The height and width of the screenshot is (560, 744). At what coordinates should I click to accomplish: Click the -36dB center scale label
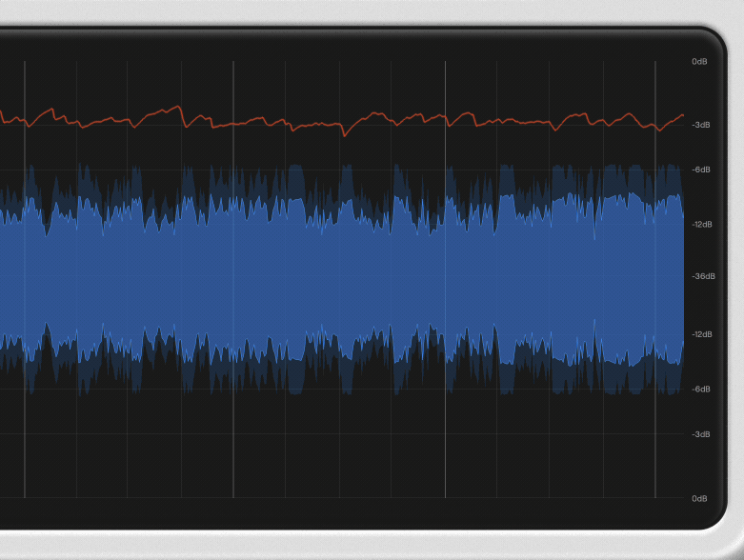tap(703, 276)
